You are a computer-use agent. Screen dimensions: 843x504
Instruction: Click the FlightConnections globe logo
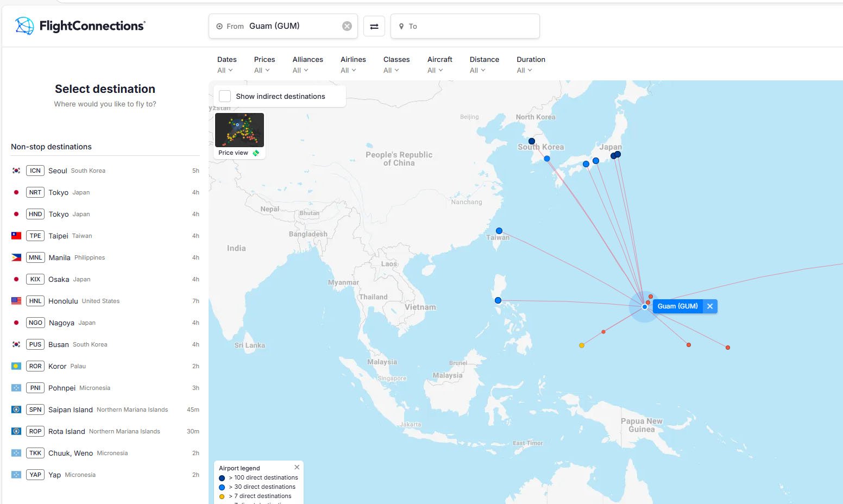pyautogui.click(x=24, y=26)
